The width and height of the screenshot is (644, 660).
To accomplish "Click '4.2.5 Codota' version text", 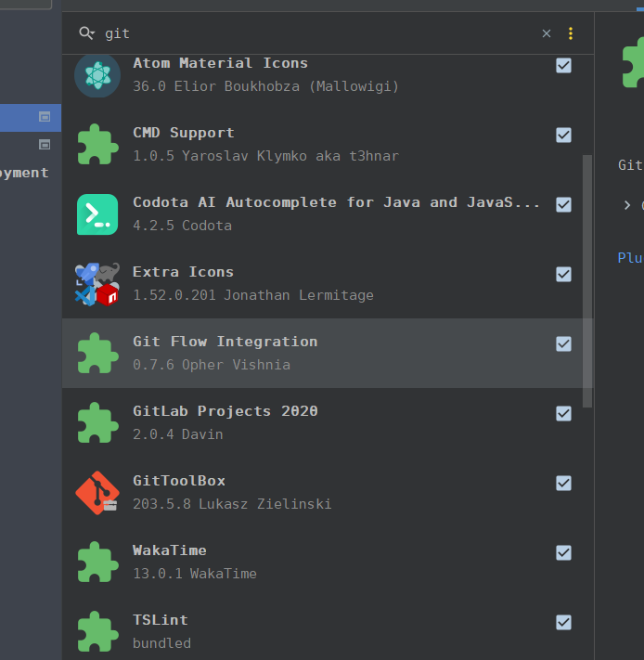I will [x=182, y=226].
